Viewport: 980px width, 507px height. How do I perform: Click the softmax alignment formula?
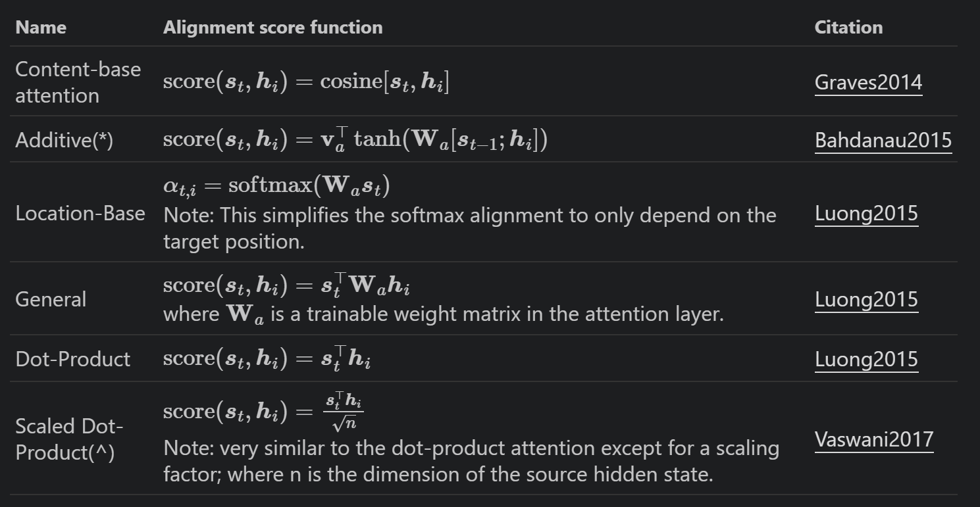point(276,186)
